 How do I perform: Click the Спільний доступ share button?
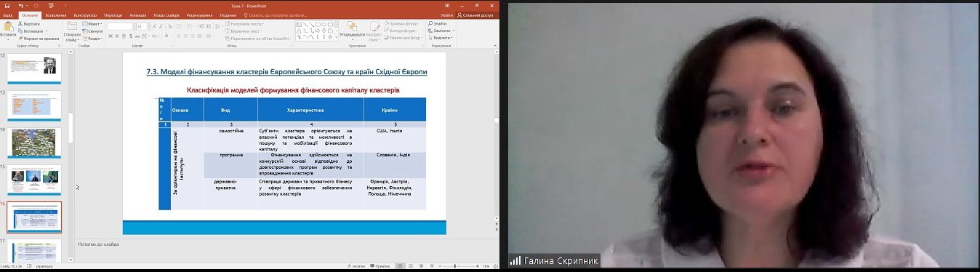(x=476, y=15)
